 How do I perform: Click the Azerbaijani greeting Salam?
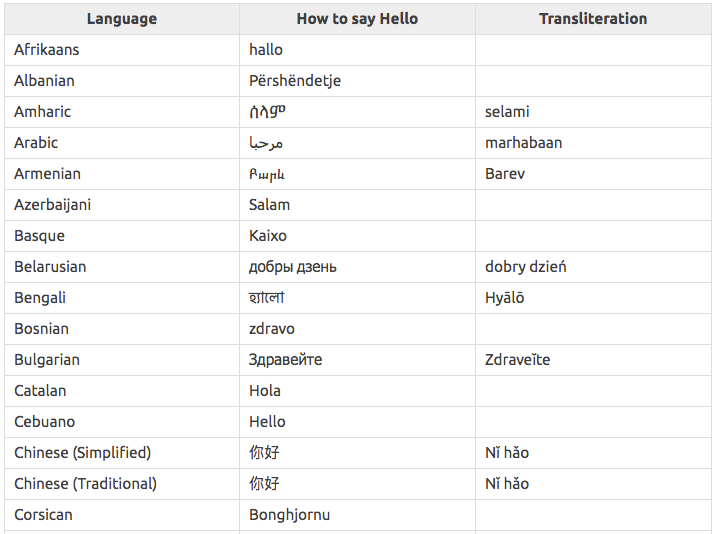click(269, 205)
